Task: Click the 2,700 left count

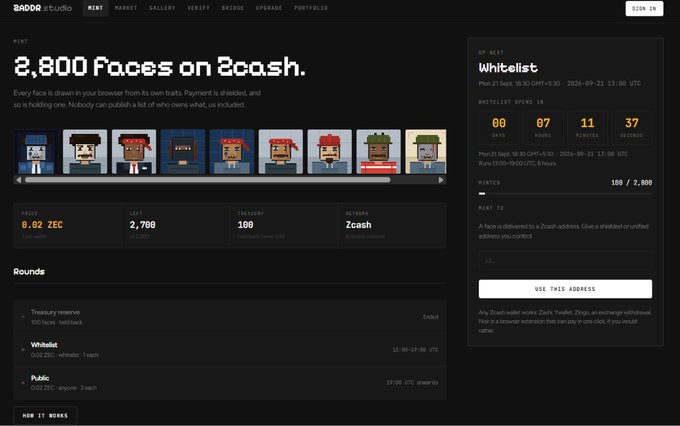Action: point(142,225)
